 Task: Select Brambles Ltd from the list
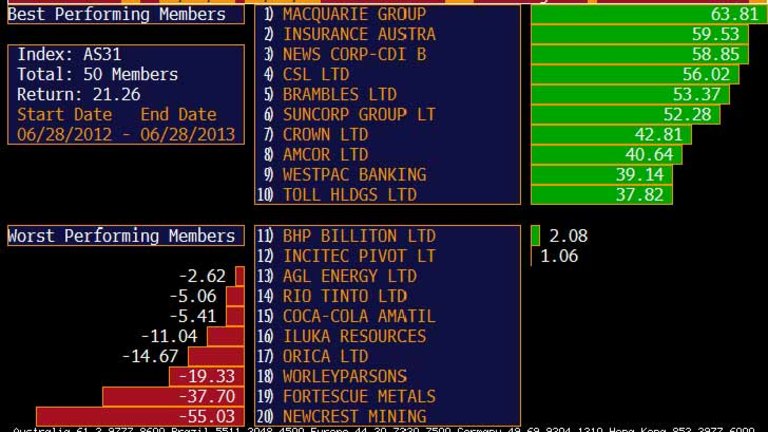(x=339, y=94)
